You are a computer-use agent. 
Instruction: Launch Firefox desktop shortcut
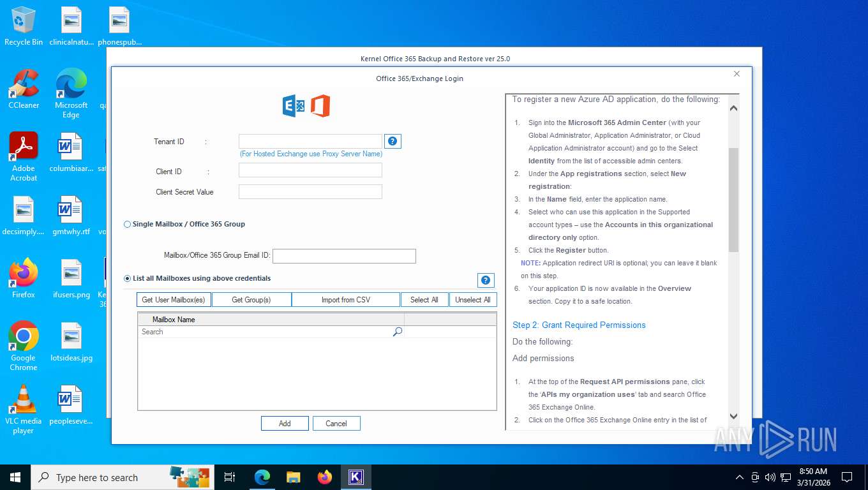point(24,278)
